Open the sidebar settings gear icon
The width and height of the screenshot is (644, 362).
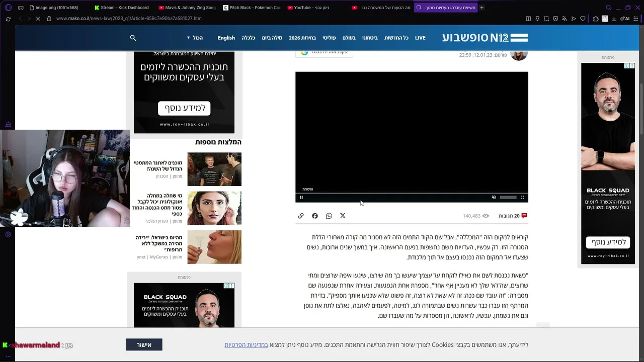tap(8, 234)
